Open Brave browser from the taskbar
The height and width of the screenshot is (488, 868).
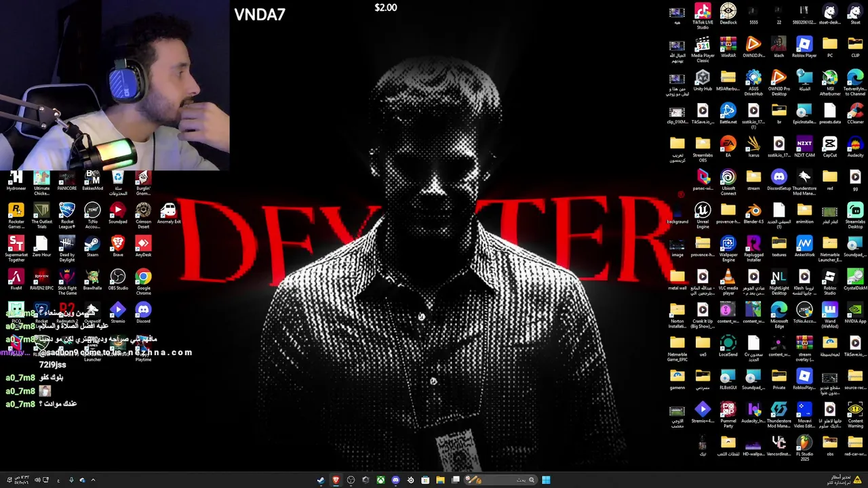tap(336, 480)
